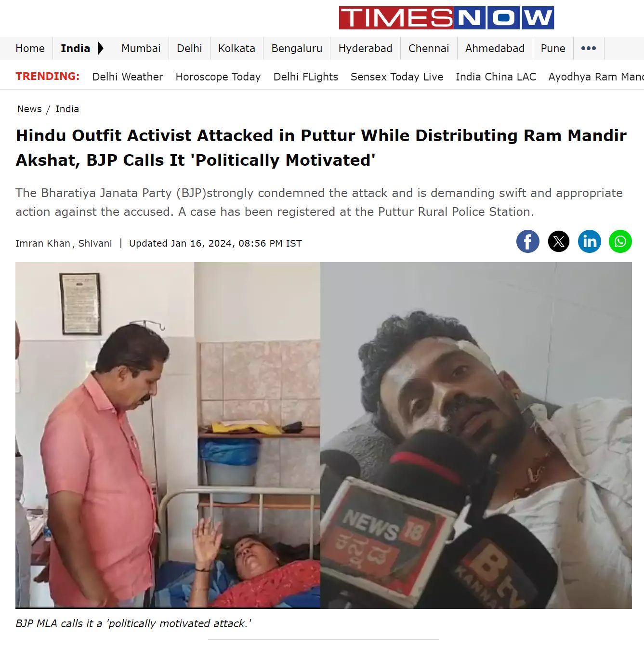Switch to the Pune tab
Image resolution: width=644 pixels, height=646 pixels.
click(553, 48)
